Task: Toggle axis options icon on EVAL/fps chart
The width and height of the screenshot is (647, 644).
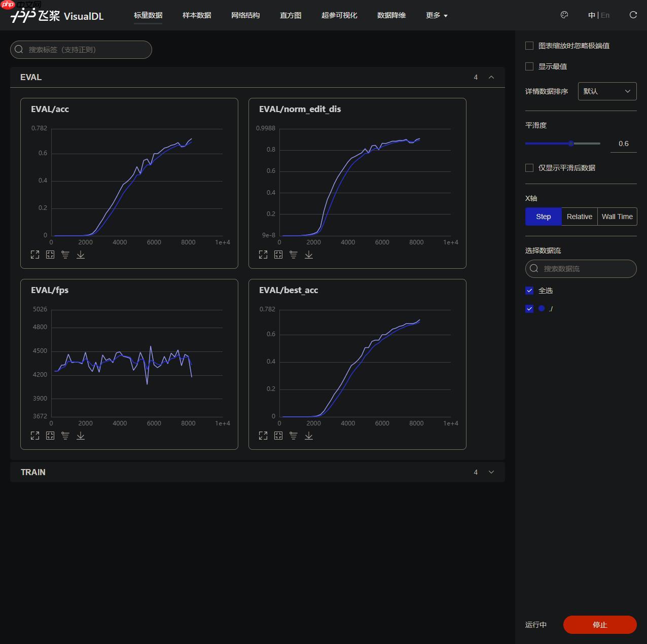Action: pos(65,436)
